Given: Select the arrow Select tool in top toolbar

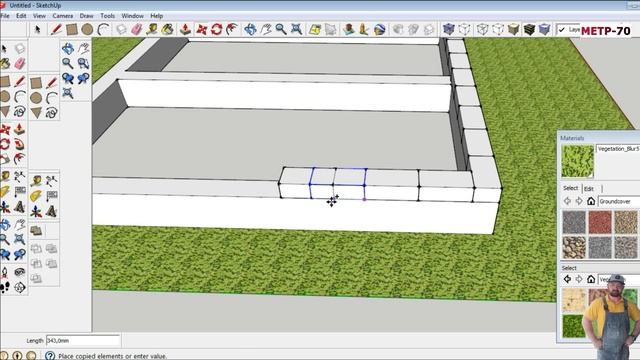Looking at the screenshot, I should coord(38,29).
